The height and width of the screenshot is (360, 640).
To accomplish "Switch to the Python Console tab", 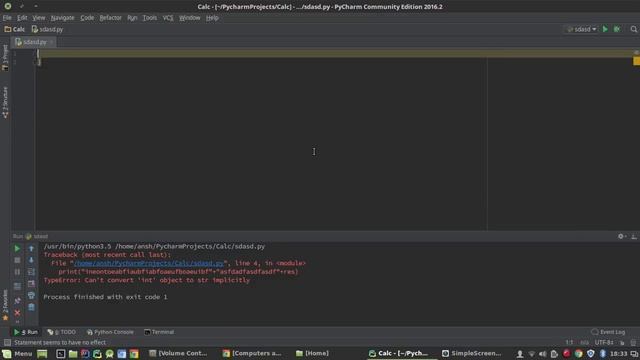I will (x=110, y=332).
